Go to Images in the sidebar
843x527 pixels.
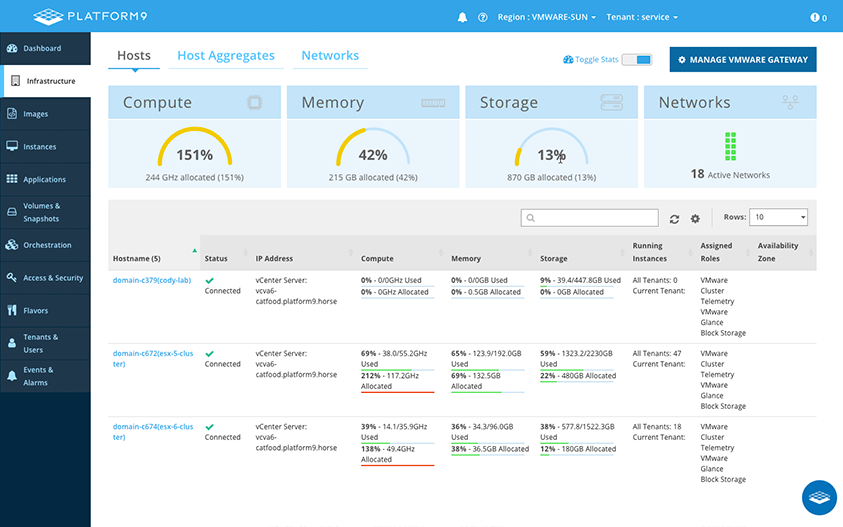[x=35, y=114]
